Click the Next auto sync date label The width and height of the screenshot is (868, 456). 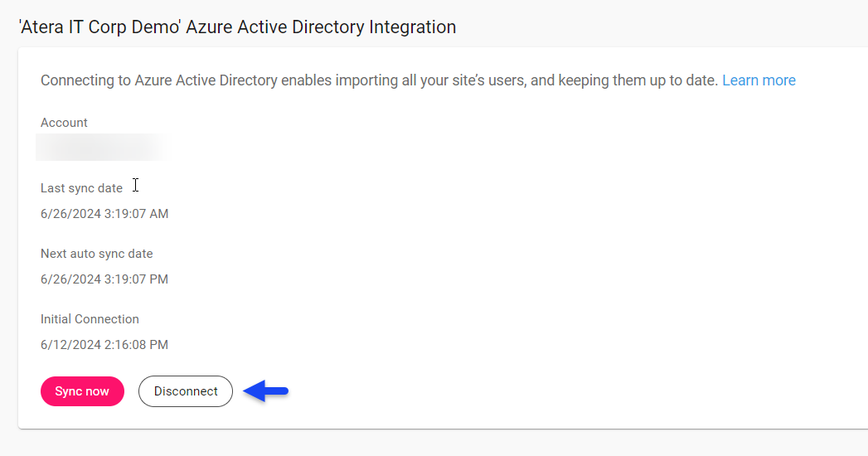point(96,254)
